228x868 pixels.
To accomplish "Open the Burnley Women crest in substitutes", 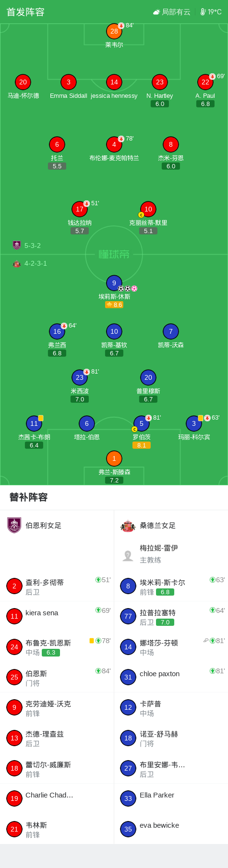I will pyautogui.click(x=14, y=525).
